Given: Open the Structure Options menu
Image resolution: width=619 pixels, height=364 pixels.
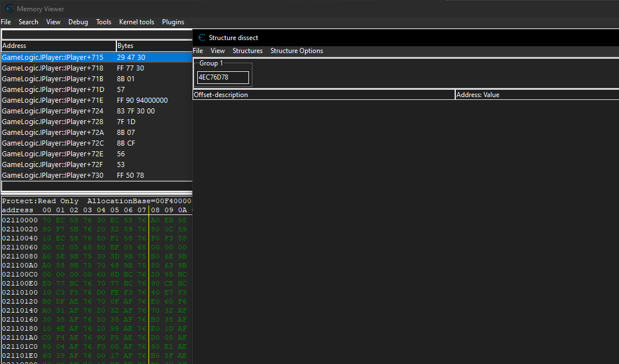Looking at the screenshot, I should (297, 51).
